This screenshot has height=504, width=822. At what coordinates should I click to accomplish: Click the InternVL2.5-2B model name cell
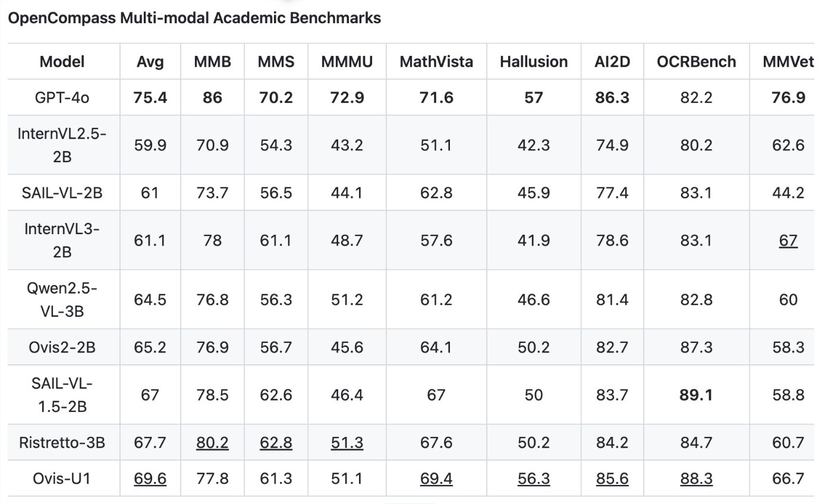click(62, 145)
